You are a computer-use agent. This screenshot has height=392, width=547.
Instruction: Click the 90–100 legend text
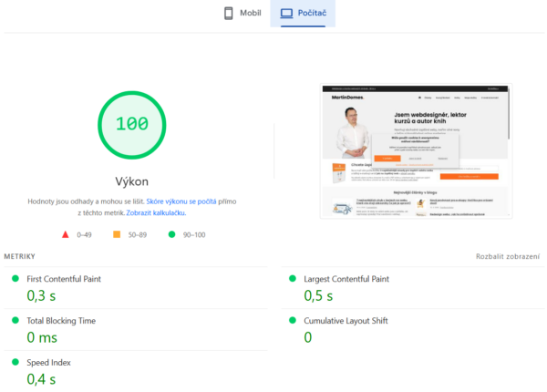pos(194,235)
